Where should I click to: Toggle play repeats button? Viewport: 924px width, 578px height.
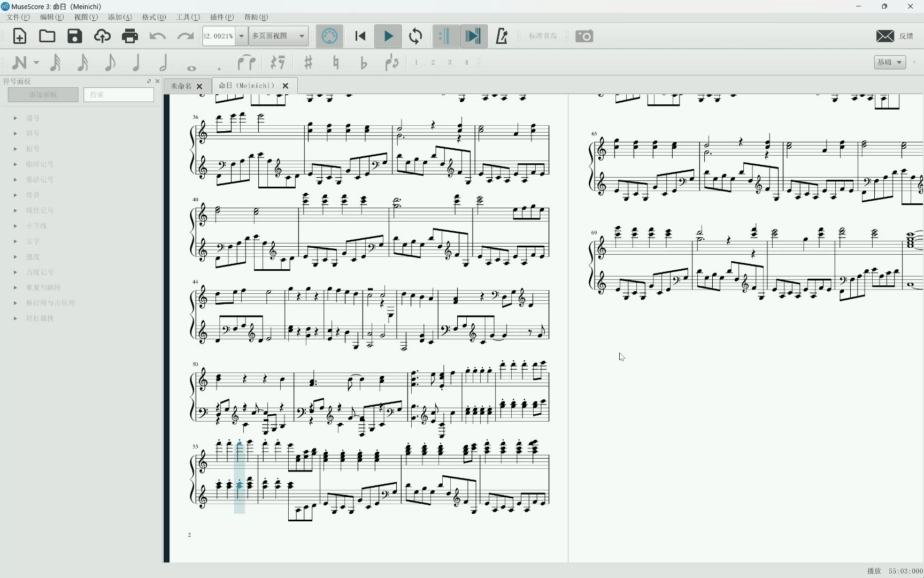445,36
